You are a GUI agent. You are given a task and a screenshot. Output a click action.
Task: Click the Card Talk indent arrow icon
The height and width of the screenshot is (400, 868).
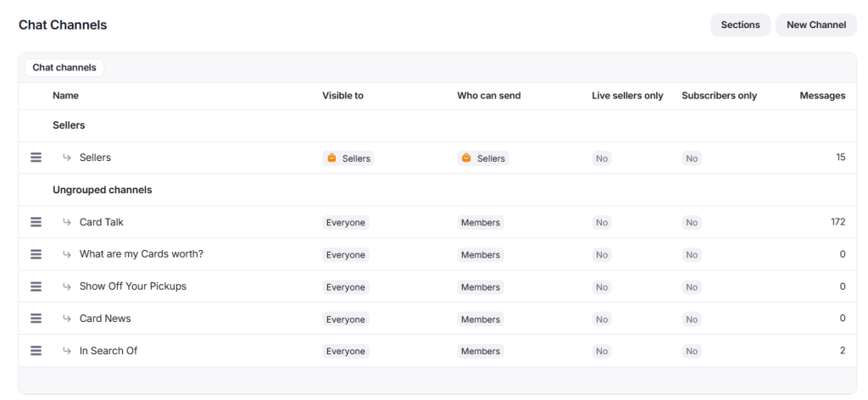point(67,222)
